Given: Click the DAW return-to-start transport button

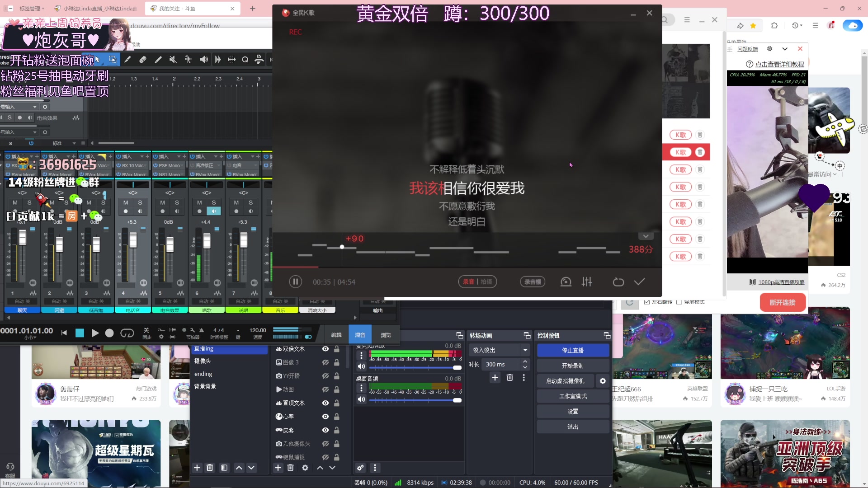Looking at the screenshot, I should click(64, 333).
